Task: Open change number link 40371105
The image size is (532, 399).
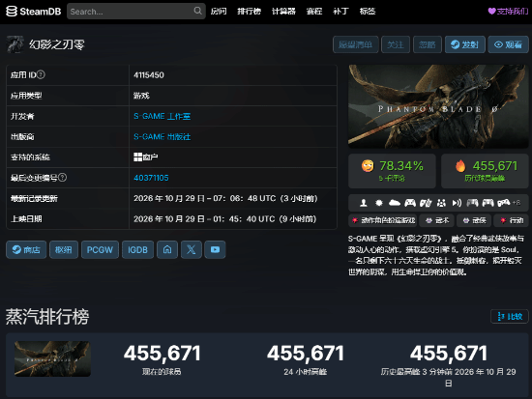Action: coord(151,178)
